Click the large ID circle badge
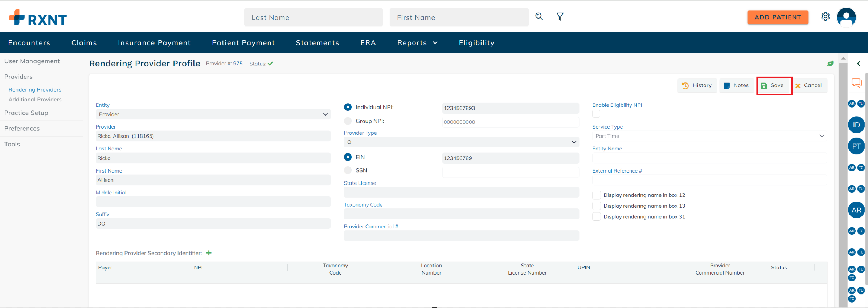The height and width of the screenshot is (308, 868). (x=856, y=125)
